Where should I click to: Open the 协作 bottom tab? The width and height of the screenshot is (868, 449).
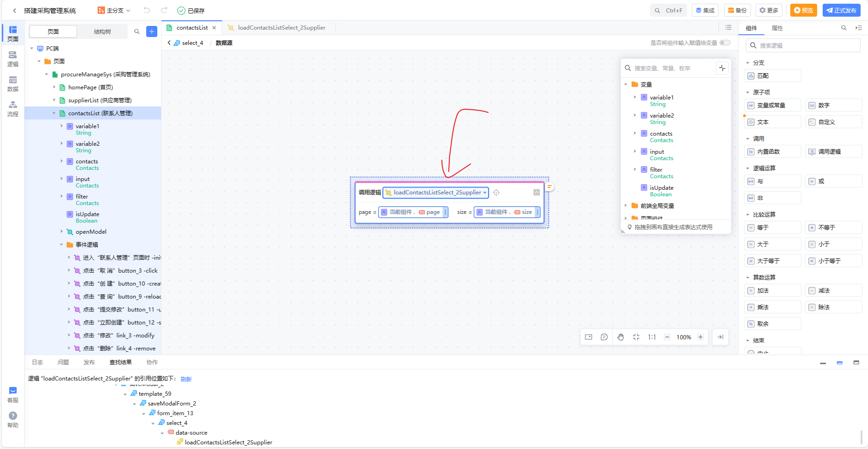point(152,362)
